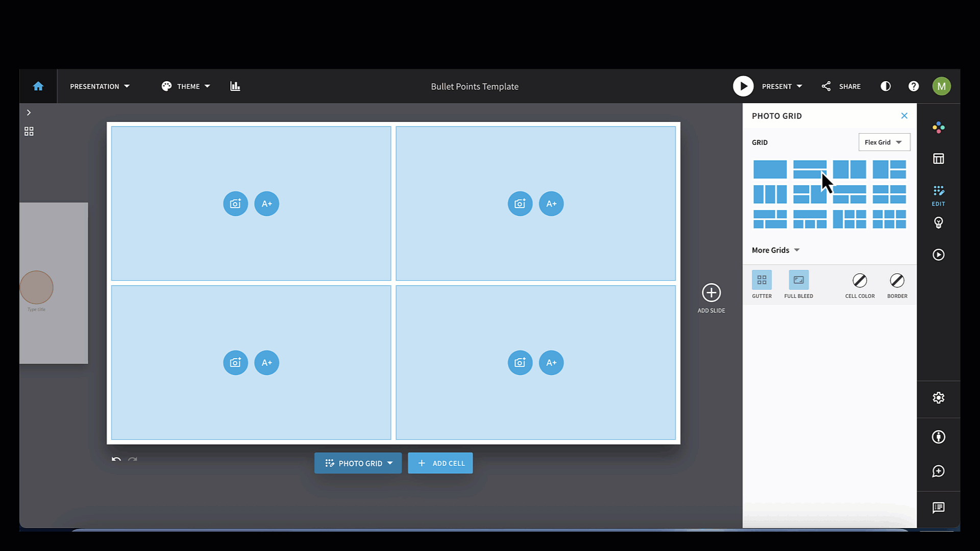Image resolution: width=980 pixels, height=551 pixels.
Task: Add photo to the bottom-left cell
Action: (x=235, y=363)
